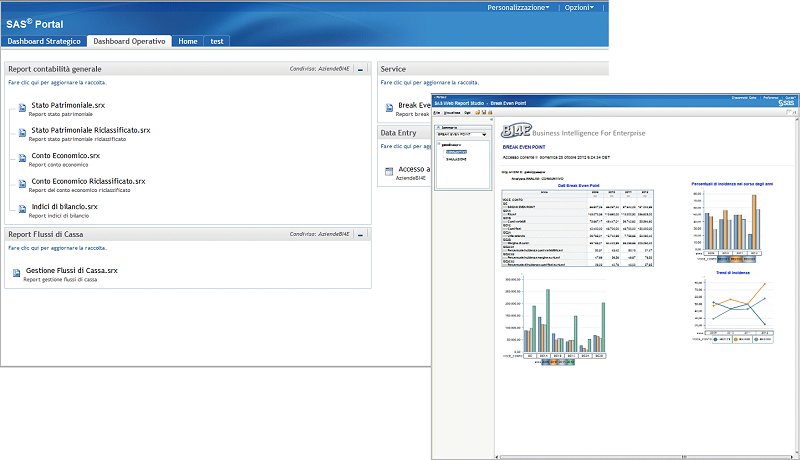Refresh the Data Entry collection link
The width and height of the screenshot is (800, 460).
tap(406, 146)
